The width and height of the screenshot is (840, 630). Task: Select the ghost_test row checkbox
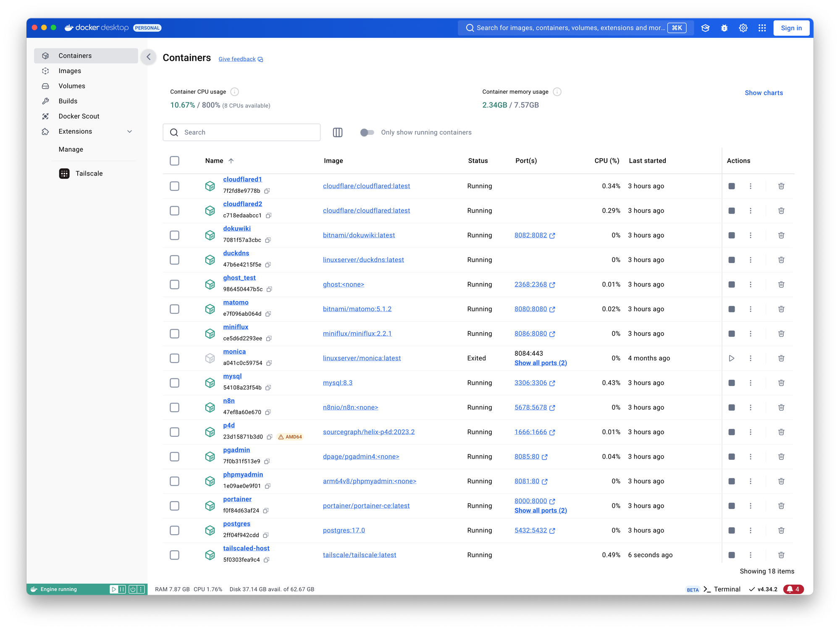coord(175,284)
